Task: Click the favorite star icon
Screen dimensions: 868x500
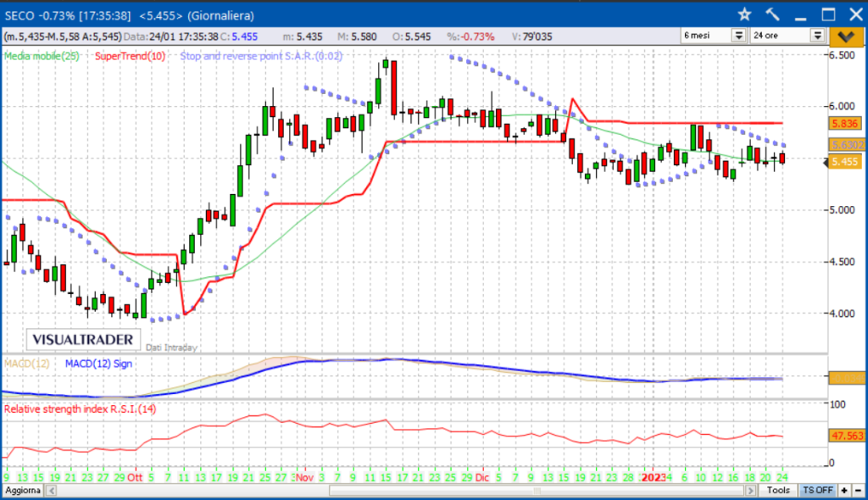Action: pyautogui.click(x=744, y=14)
